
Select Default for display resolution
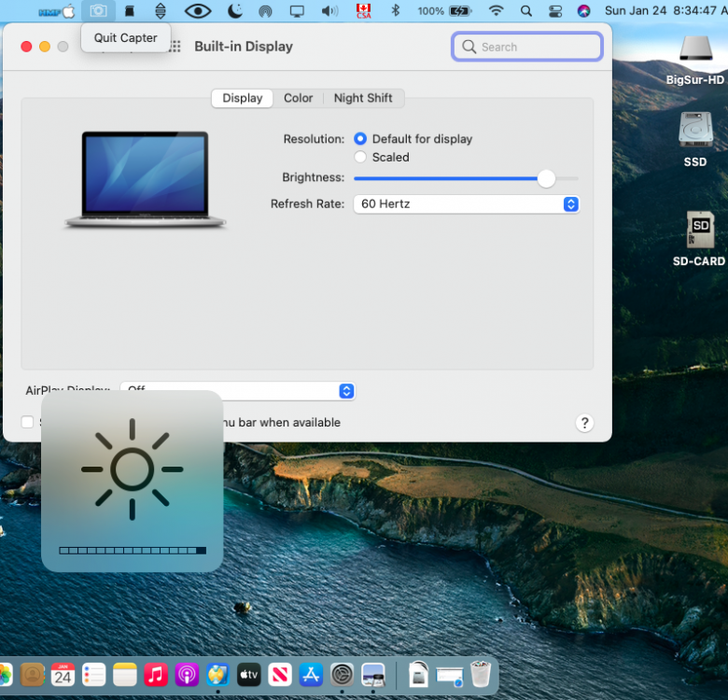360,139
